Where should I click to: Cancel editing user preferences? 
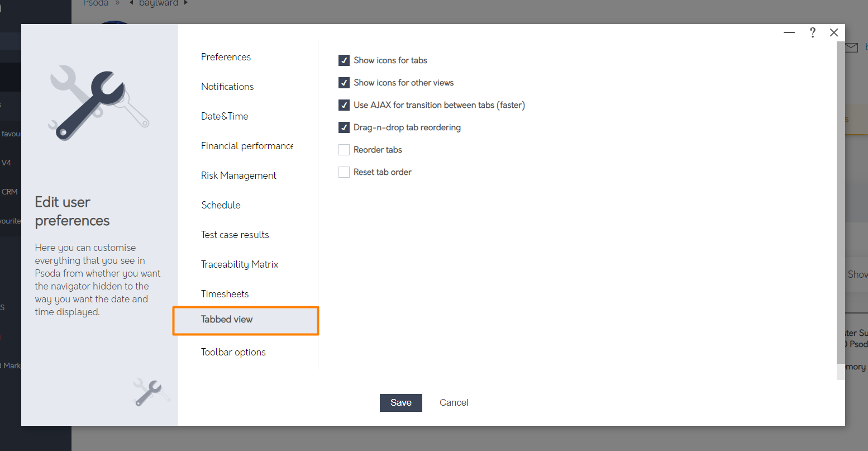coord(454,402)
